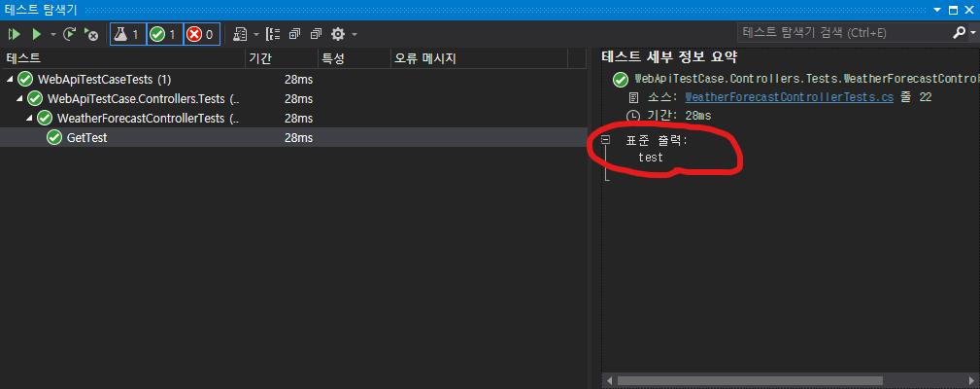Sort by the 기간 column header

pos(282,58)
